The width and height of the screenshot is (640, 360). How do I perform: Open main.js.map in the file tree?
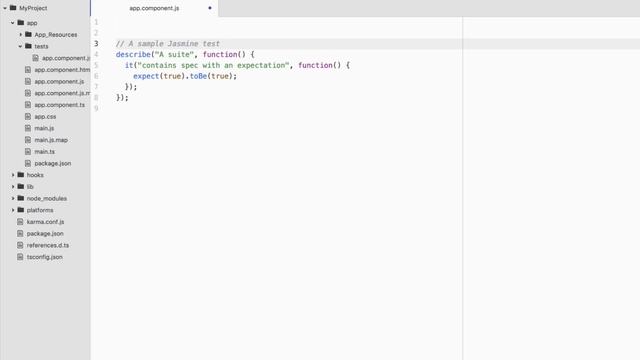(51, 140)
